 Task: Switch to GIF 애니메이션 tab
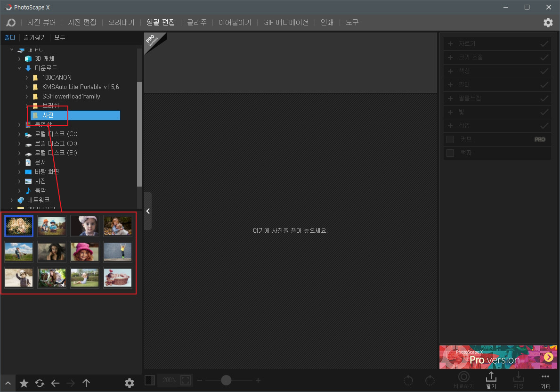point(286,23)
